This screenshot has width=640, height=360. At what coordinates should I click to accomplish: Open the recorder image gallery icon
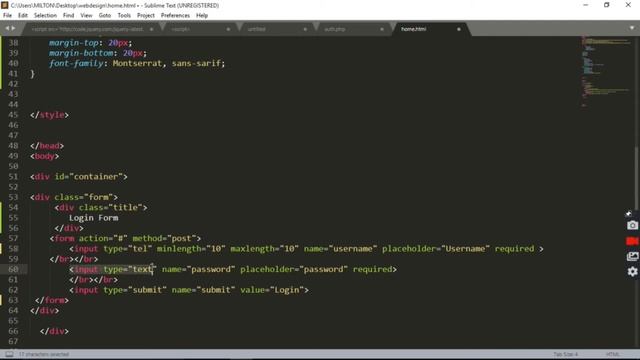point(632,256)
